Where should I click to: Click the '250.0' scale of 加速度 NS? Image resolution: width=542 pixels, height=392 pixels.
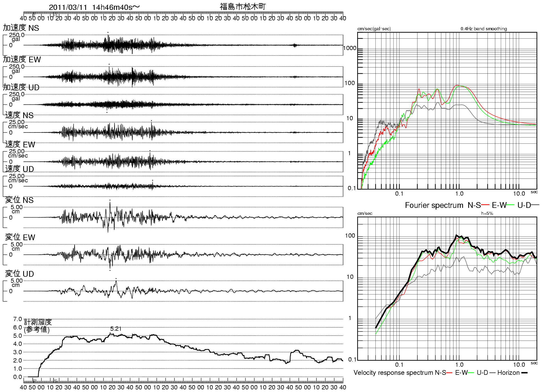pos(17,35)
